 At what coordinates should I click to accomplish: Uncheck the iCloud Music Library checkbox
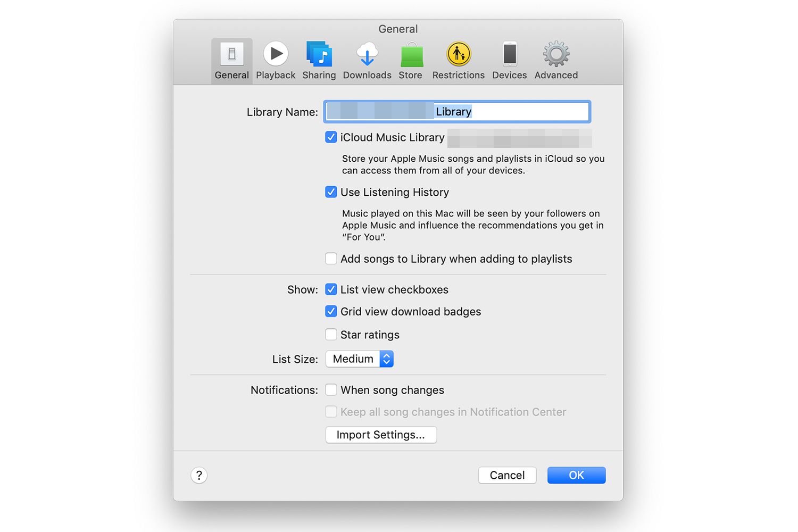331,137
